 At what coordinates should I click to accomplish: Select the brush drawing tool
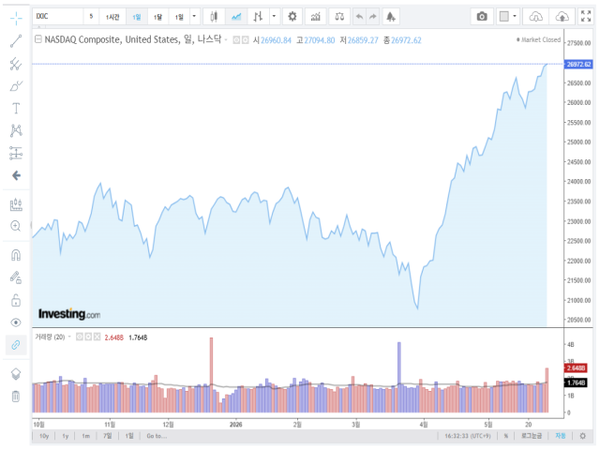16,86
